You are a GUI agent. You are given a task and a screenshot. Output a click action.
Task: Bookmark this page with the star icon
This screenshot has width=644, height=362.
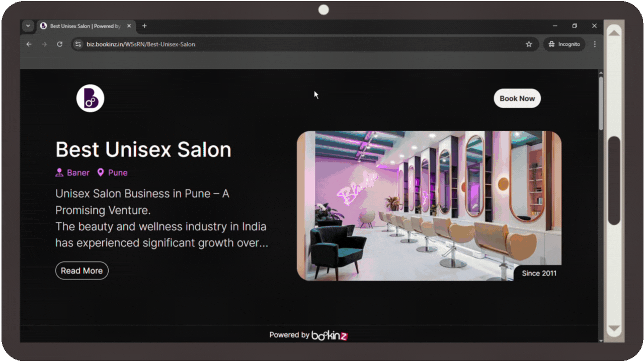point(529,44)
